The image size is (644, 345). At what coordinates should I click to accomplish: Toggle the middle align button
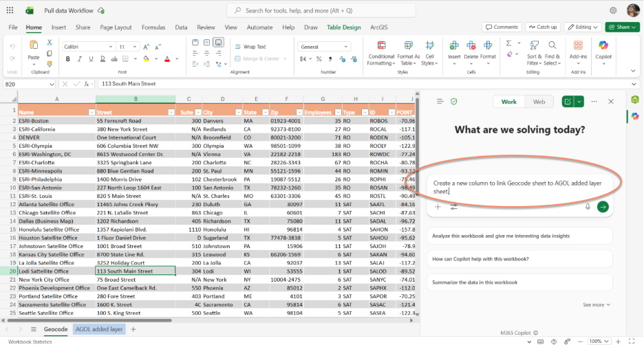pos(206,42)
